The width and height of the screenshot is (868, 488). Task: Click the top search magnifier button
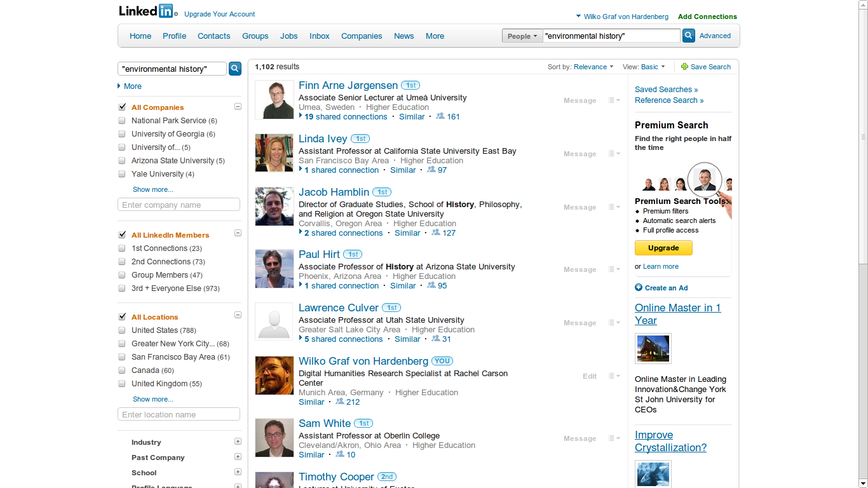click(689, 36)
